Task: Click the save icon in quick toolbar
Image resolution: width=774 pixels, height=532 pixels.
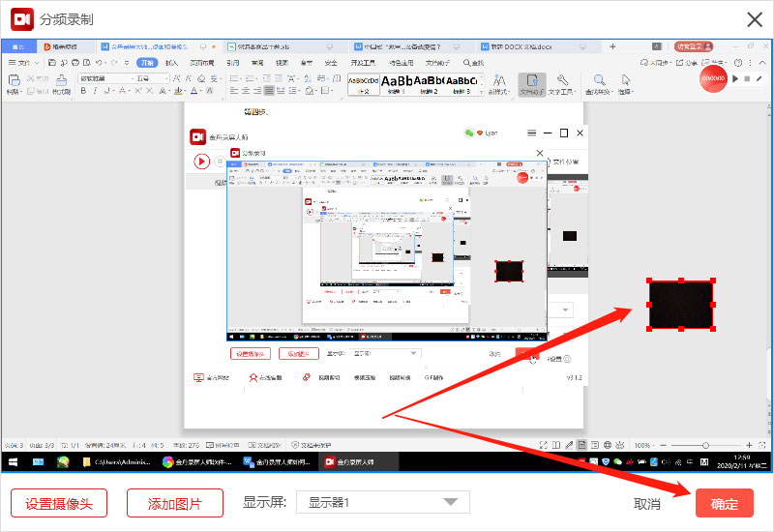Action: 52,63
